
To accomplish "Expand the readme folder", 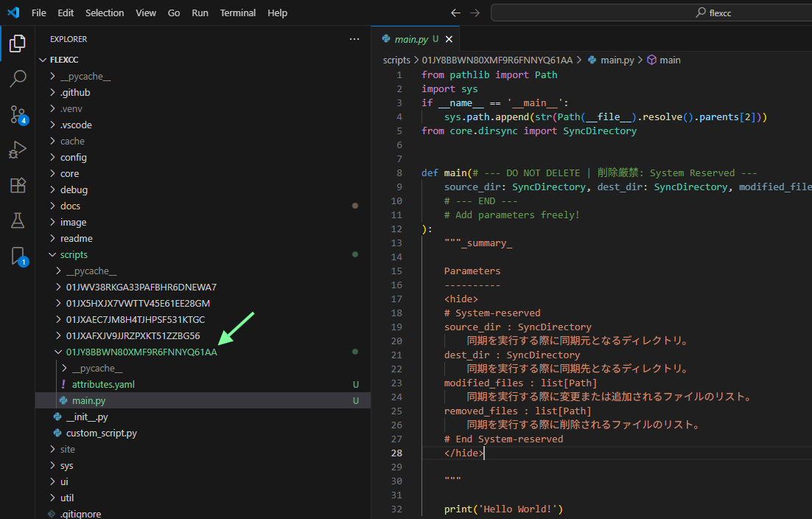I will pyautogui.click(x=203, y=238).
